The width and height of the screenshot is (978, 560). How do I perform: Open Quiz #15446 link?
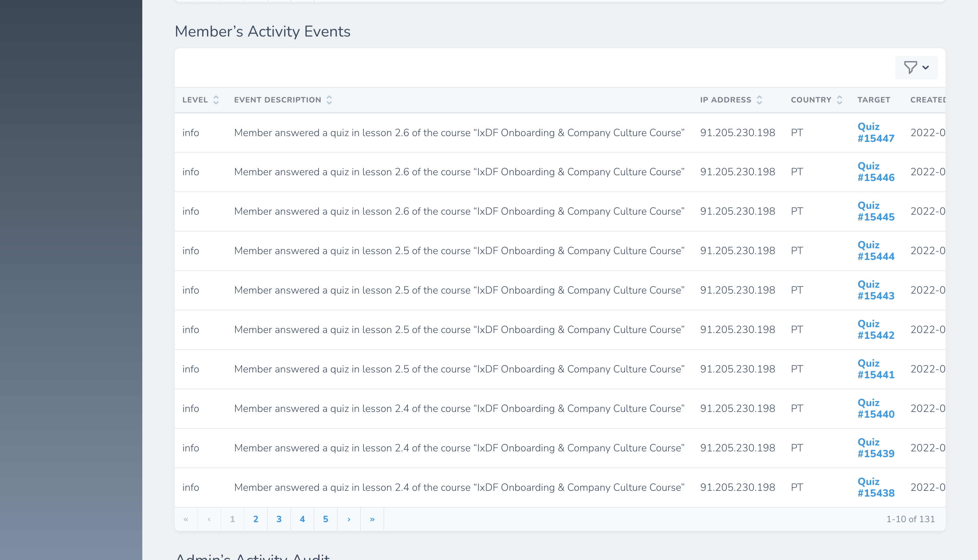[x=876, y=172]
